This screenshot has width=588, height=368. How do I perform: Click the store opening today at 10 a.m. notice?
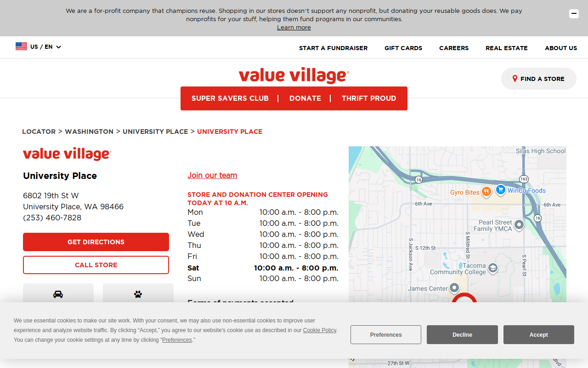click(258, 199)
